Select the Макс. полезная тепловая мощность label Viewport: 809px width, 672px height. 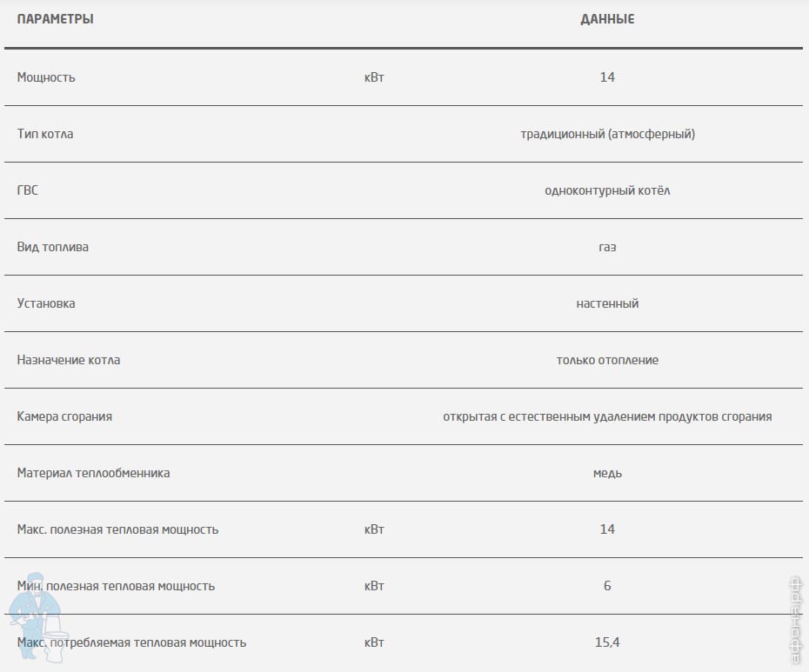point(117,529)
